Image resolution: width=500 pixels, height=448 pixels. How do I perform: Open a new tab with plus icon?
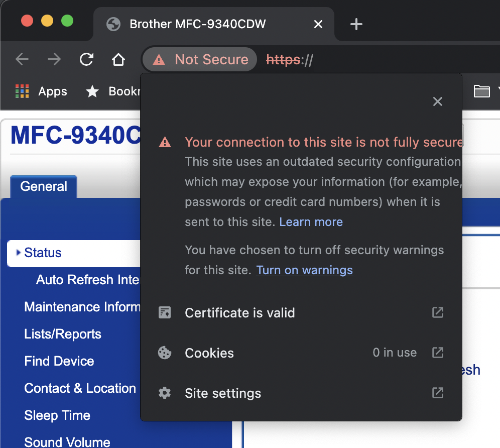(x=356, y=24)
